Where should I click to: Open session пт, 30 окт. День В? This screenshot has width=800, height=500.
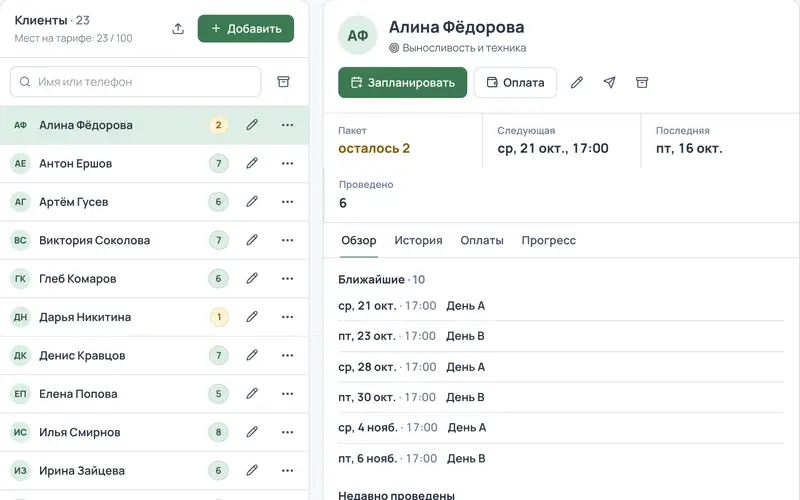[x=561, y=397]
